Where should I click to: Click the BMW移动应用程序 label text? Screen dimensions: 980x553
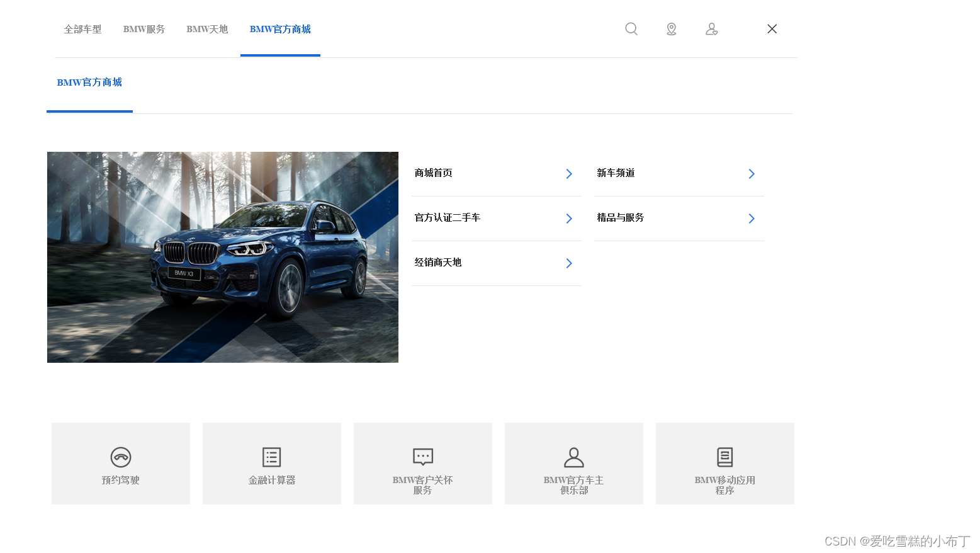tap(725, 485)
